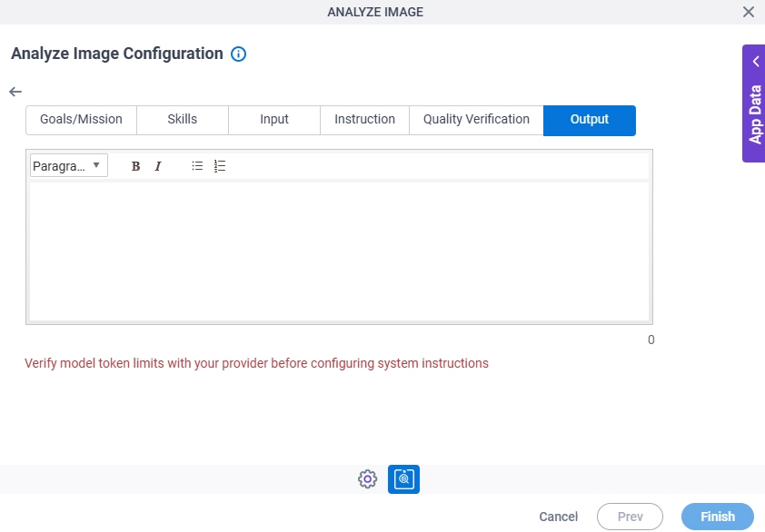
Task: Click the back arrow icon
Action: pos(15,92)
